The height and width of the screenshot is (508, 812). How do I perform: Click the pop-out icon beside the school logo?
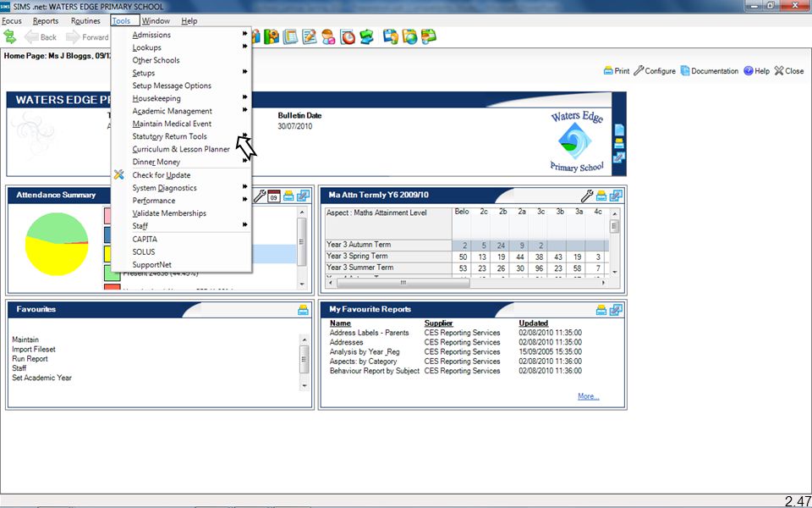pyautogui.click(x=619, y=157)
